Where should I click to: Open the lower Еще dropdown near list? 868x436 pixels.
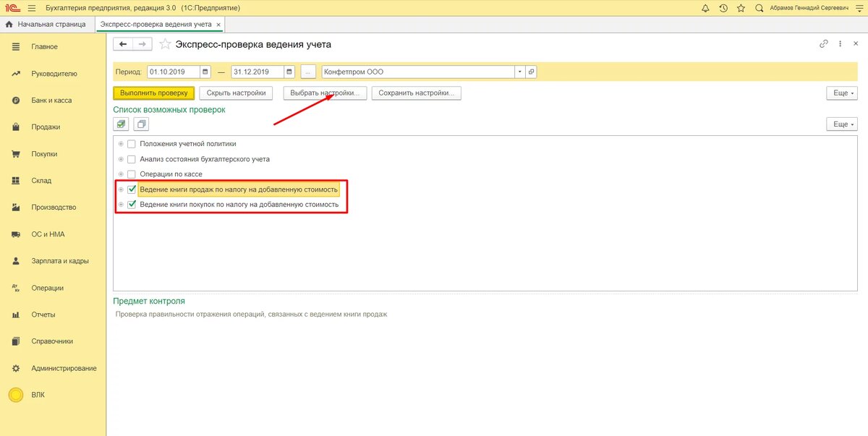coord(841,124)
